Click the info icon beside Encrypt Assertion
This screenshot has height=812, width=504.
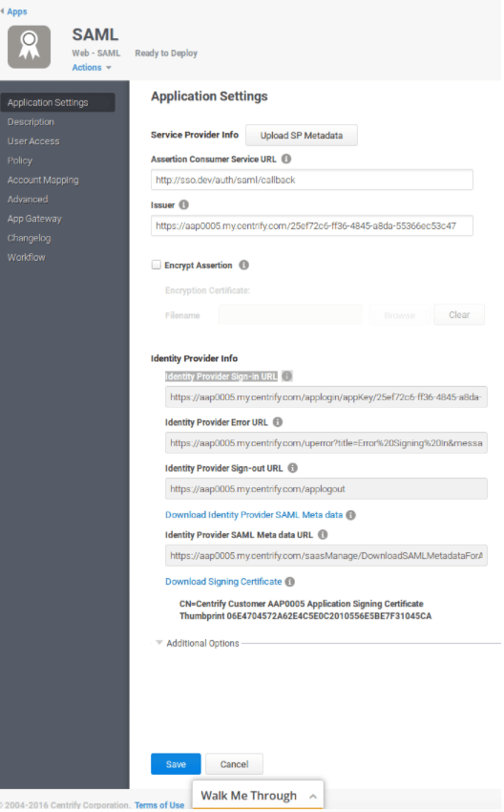pyautogui.click(x=243, y=266)
